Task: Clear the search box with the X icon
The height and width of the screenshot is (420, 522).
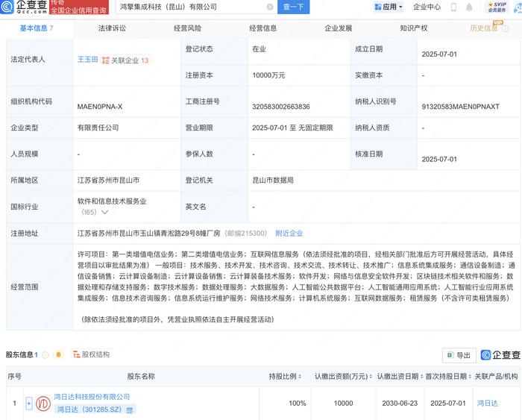Action: point(270,7)
